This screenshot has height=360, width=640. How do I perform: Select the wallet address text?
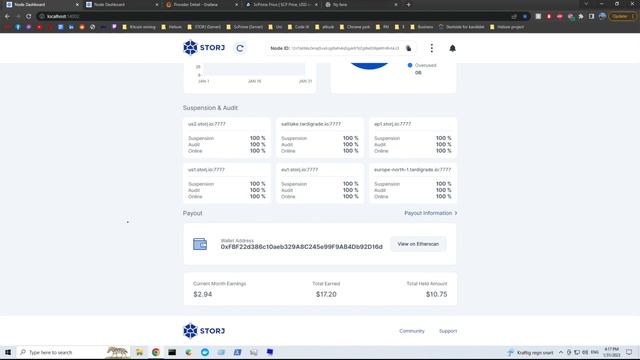[x=302, y=247]
